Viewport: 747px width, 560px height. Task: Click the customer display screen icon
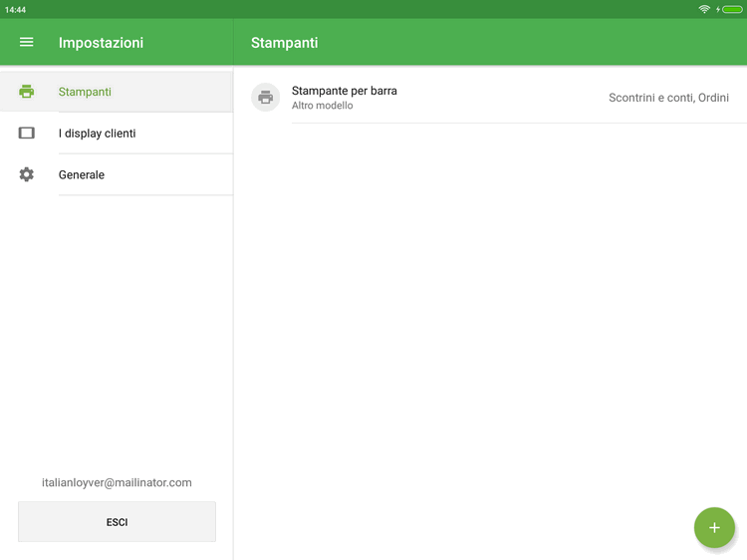(x=27, y=134)
